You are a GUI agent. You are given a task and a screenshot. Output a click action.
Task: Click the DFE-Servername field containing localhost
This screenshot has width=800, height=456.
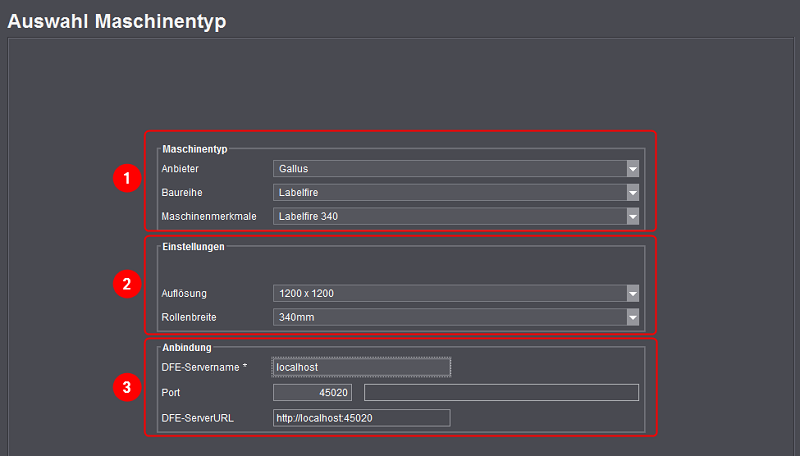point(361,368)
